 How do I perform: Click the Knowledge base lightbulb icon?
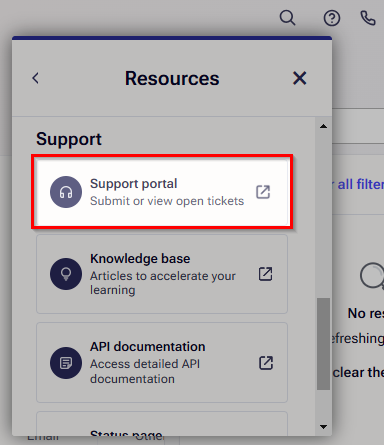(66, 274)
